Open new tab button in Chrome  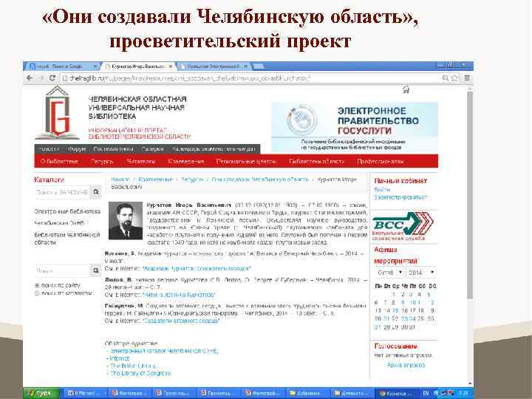coord(259,66)
